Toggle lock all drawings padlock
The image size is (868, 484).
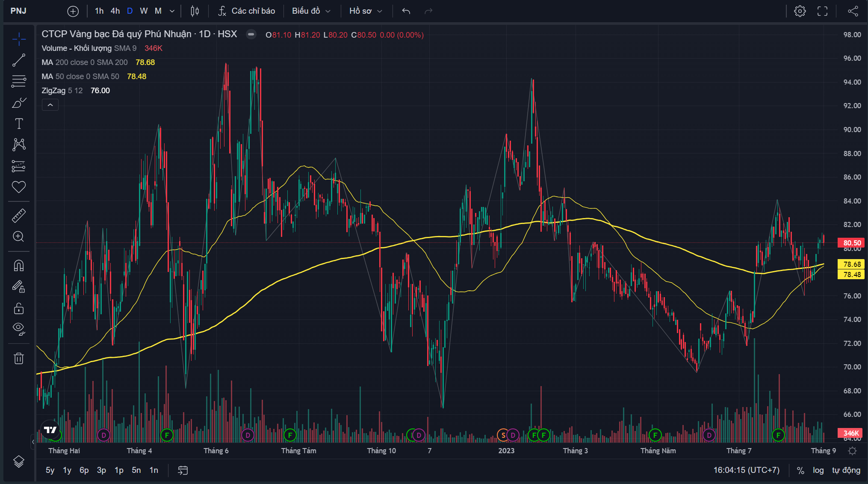(19, 308)
